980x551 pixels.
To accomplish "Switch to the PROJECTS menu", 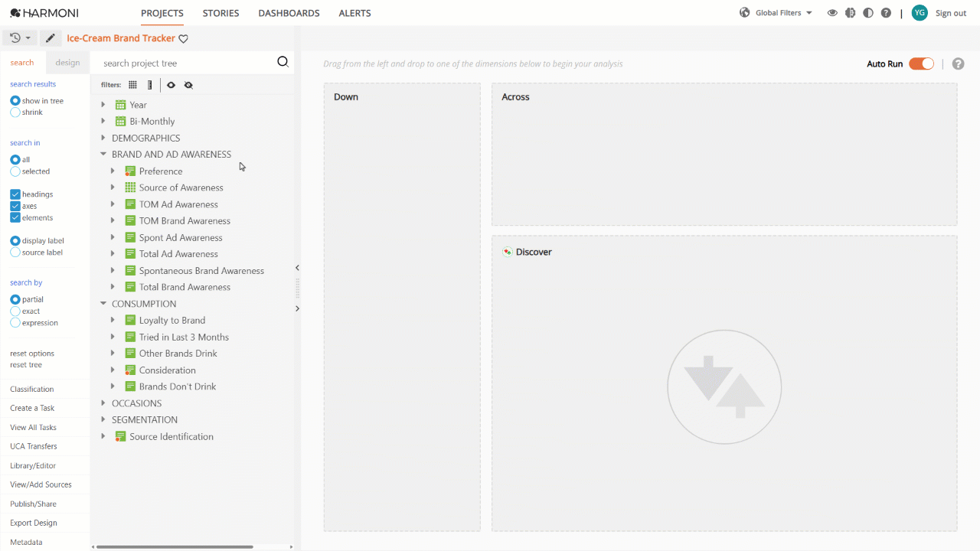I will pyautogui.click(x=162, y=13).
